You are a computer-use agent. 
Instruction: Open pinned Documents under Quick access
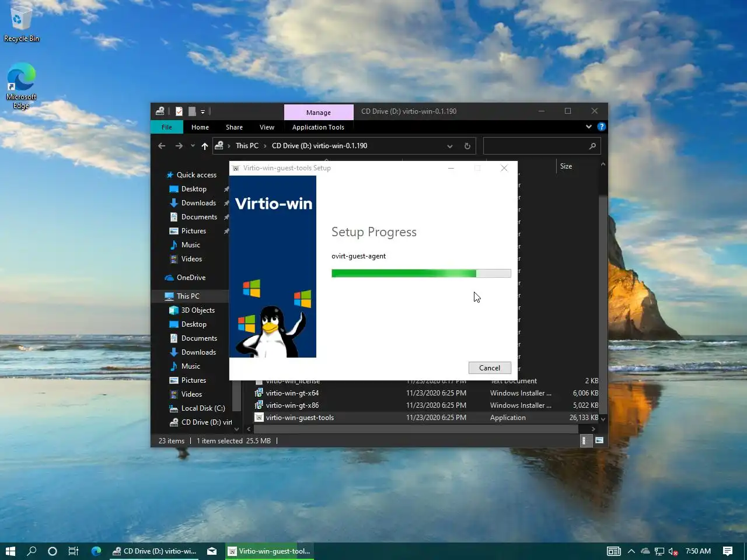coord(199,217)
